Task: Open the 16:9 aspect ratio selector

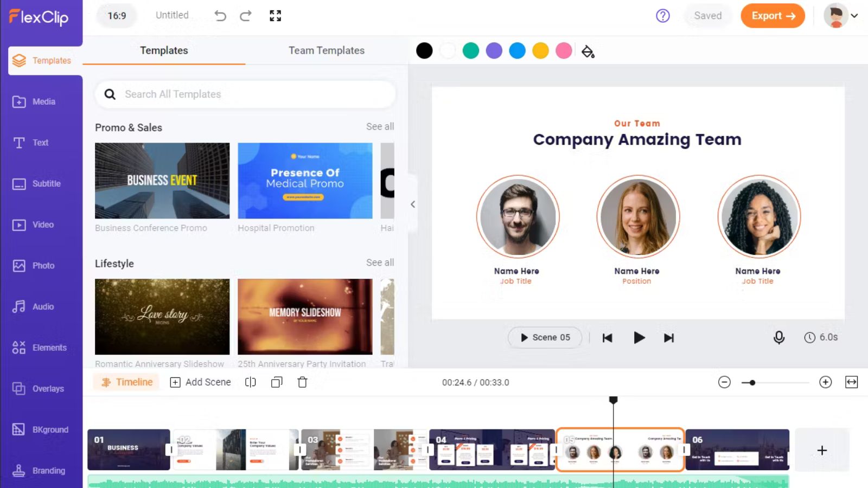Action: click(x=117, y=16)
